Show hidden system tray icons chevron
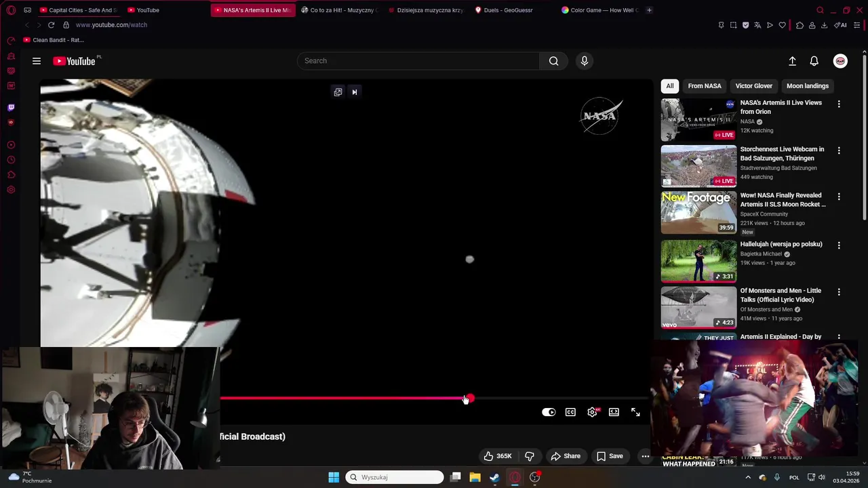 coord(748,477)
